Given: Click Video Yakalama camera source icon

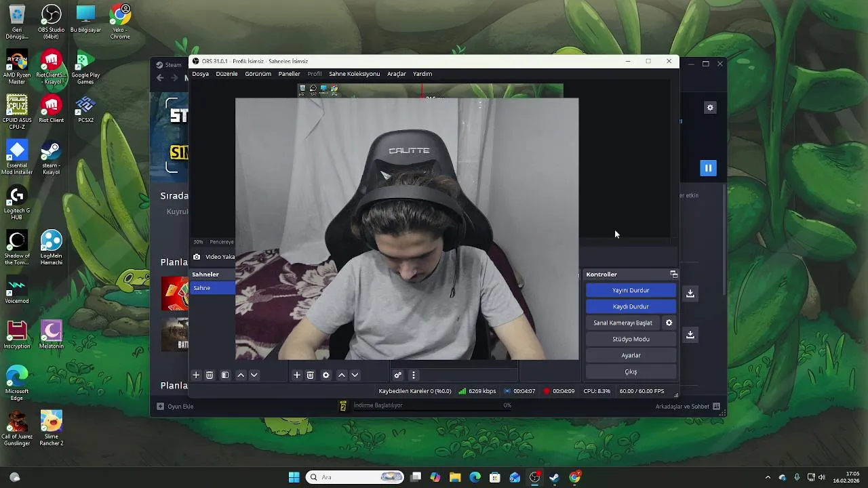Looking at the screenshot, I should pos(197,257).
